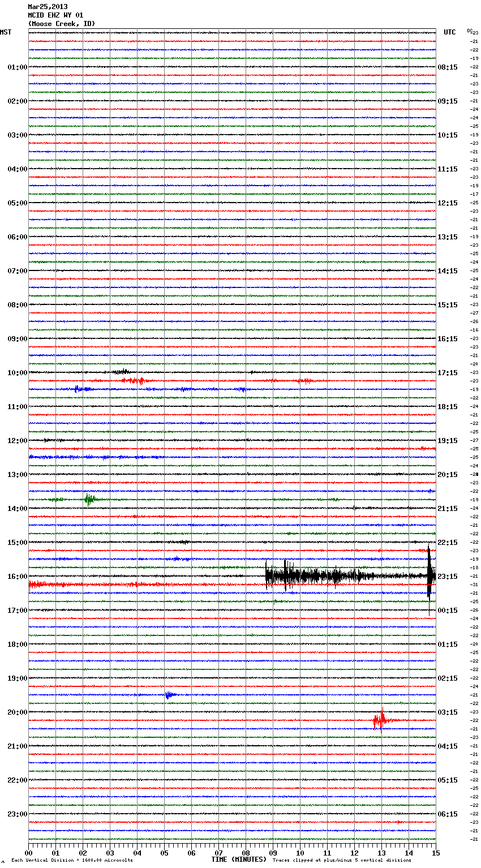The width and height of the screenshot is (481, 868).
Task: Click the UTC timezone header
Action: pos(449,32)
